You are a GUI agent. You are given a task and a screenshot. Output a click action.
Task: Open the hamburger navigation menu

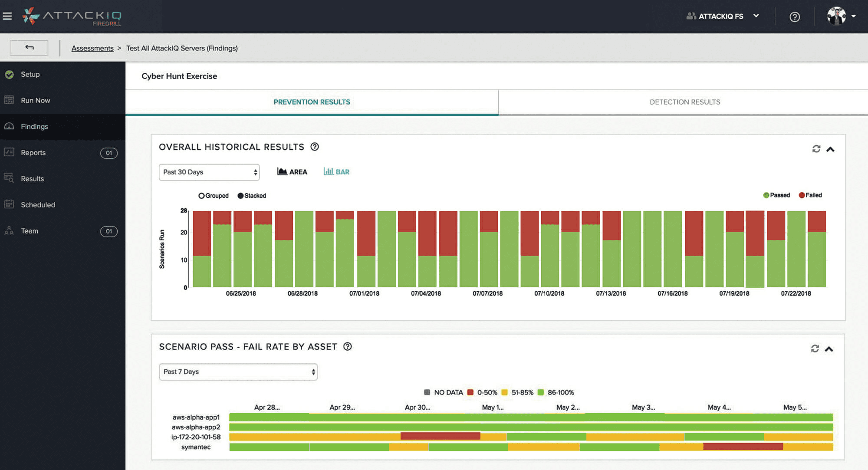pos(7,16)
